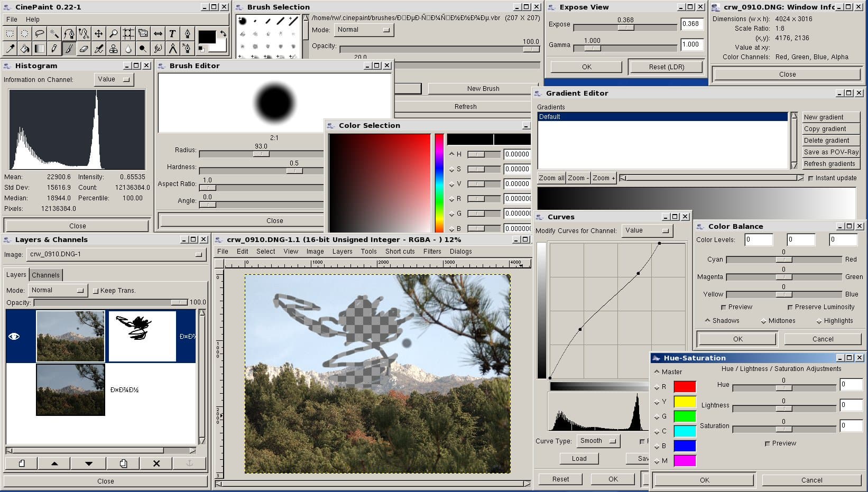Select the Flip tool
Image resolution: width=868 pixels, height=492 pixels.
click(x=158, y=33)
